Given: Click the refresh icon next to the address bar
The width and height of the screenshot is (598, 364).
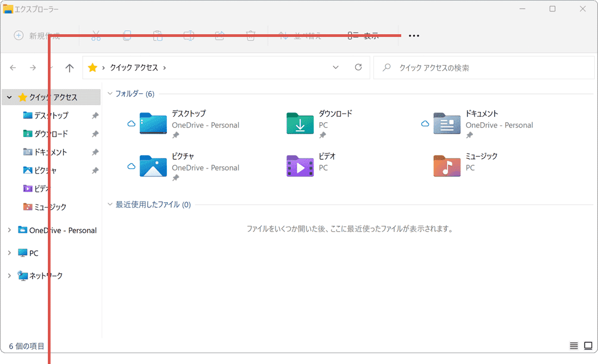Looking at the screenshot, I should pos(358,67).
